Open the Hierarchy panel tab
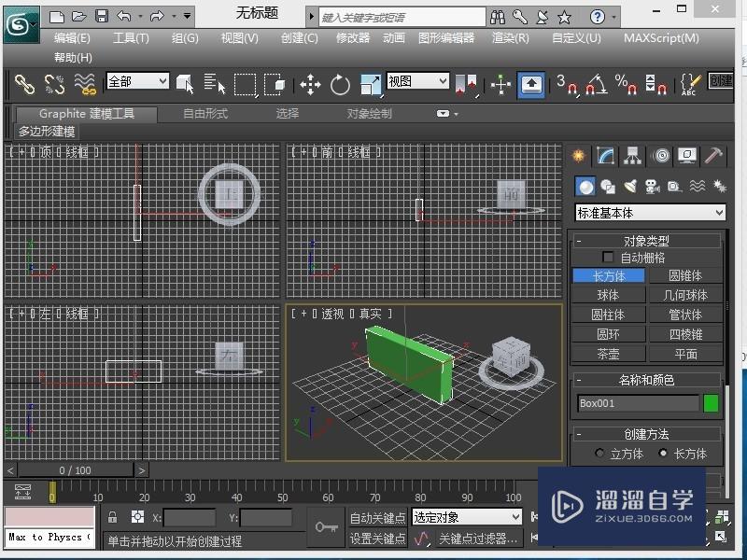The height and width of the screenshot is (560, 747). [633, 156]
